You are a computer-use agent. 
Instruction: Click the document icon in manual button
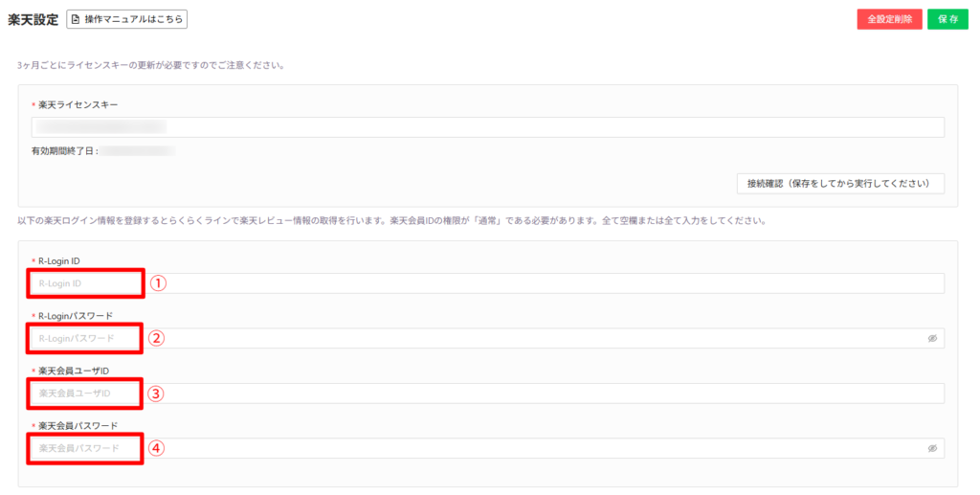76,19
